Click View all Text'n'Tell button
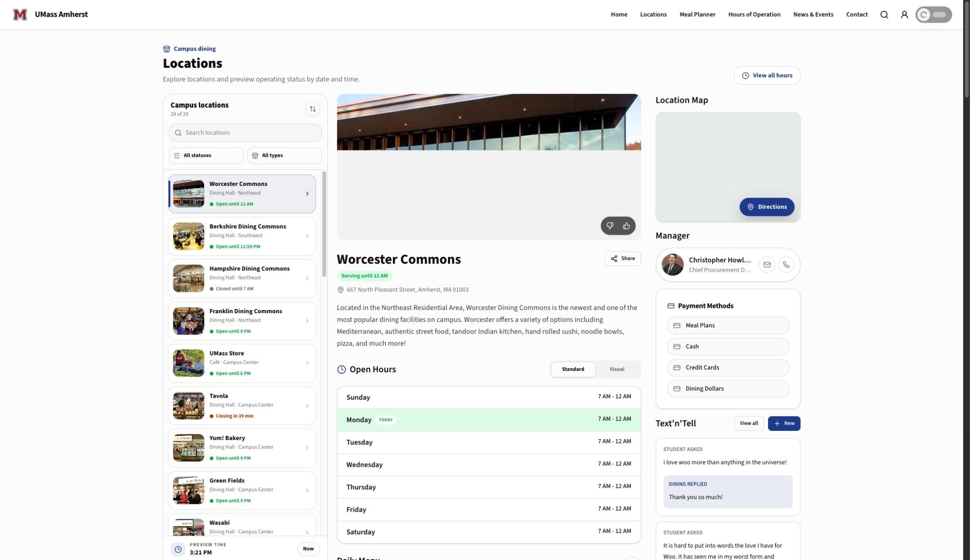 749,423
